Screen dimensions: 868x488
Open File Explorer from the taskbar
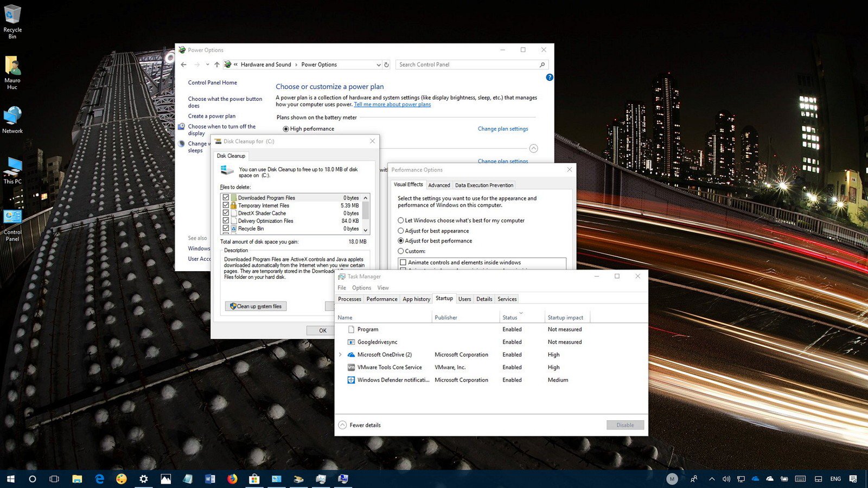click(x=77, y=479)
